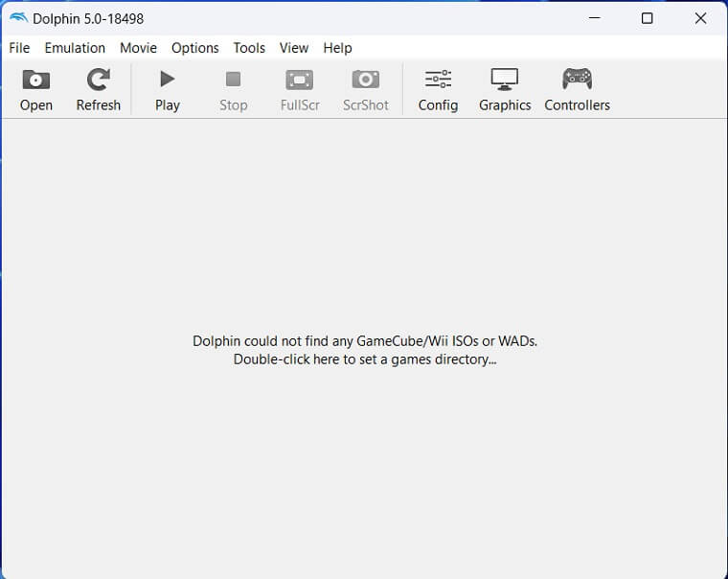Open the Options menu
Viewport: 728px width, 579px height.
pyautogui.click(x=195, y=48)
